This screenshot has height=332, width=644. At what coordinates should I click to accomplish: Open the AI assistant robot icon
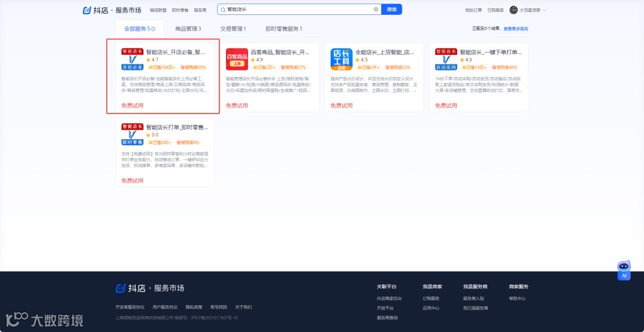(x=624, y=270)
